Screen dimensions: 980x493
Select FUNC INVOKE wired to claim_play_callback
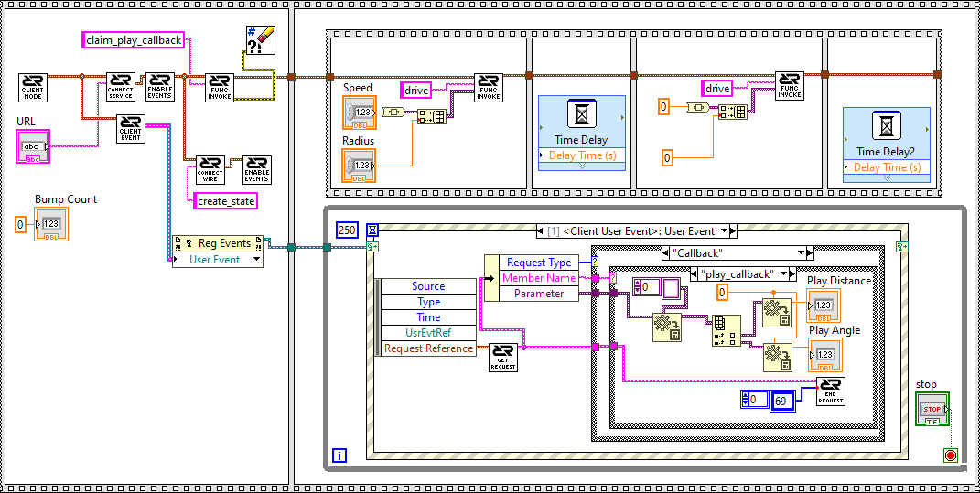click(220, 88)
